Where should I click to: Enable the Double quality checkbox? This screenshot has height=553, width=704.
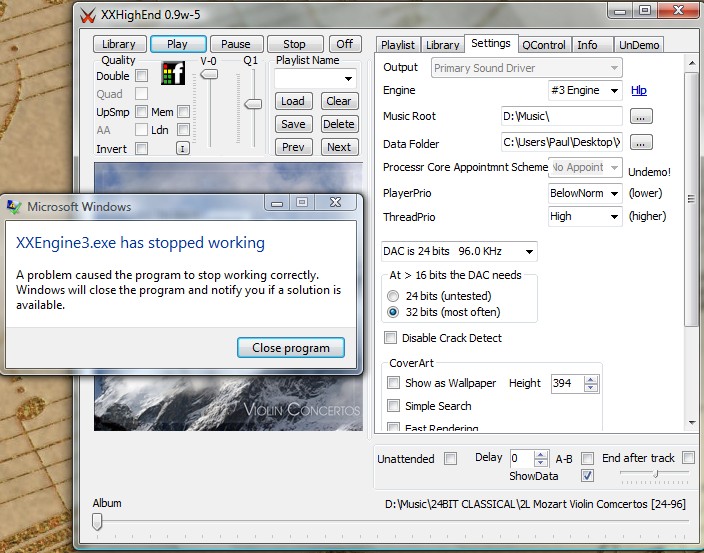(141, 75)
